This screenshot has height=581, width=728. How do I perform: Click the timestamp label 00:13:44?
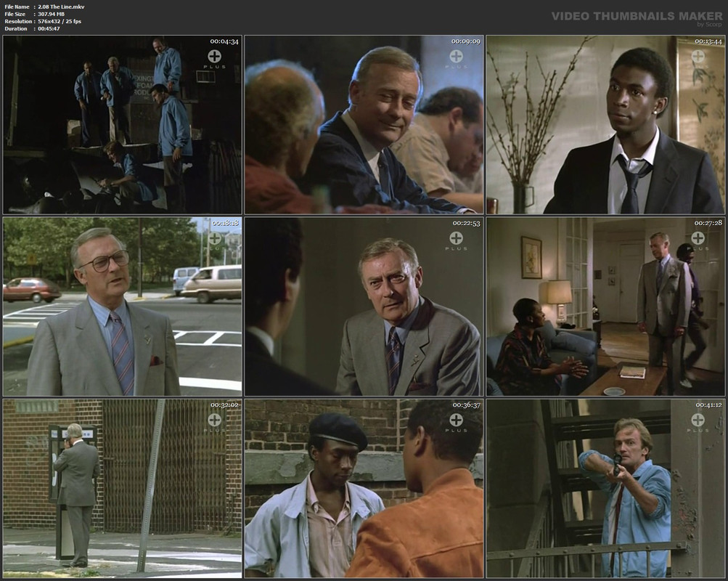coord(708,41)
